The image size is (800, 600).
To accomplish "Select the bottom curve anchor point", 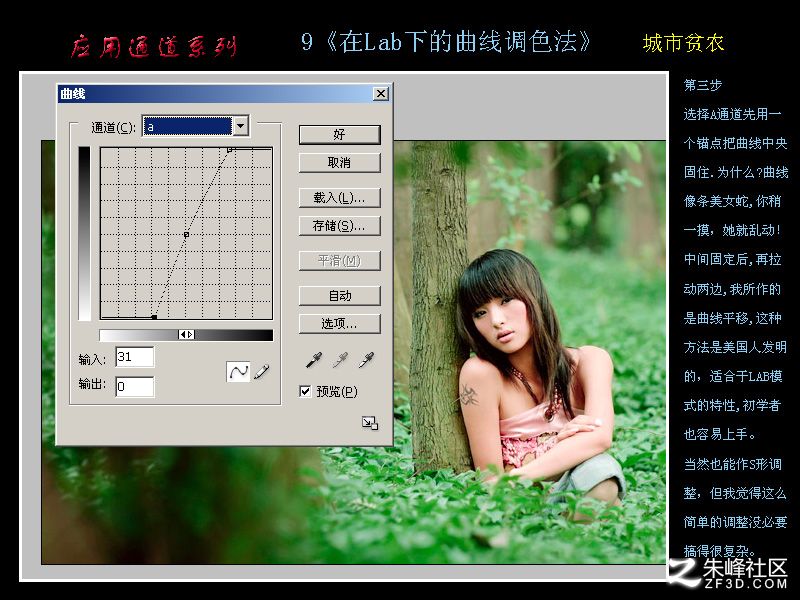I will [154, 317].
